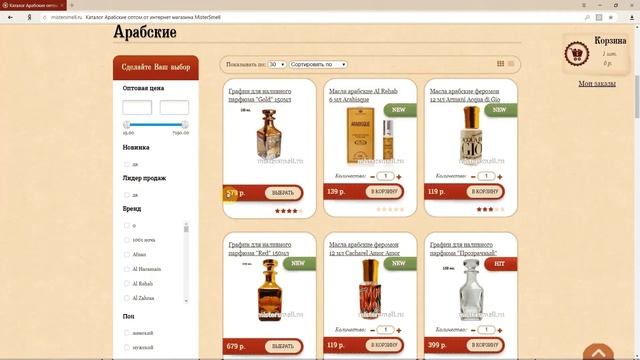Rate Al Rehab Arabisque with stars
Screen dimensions: 640x360
(390, 209)
